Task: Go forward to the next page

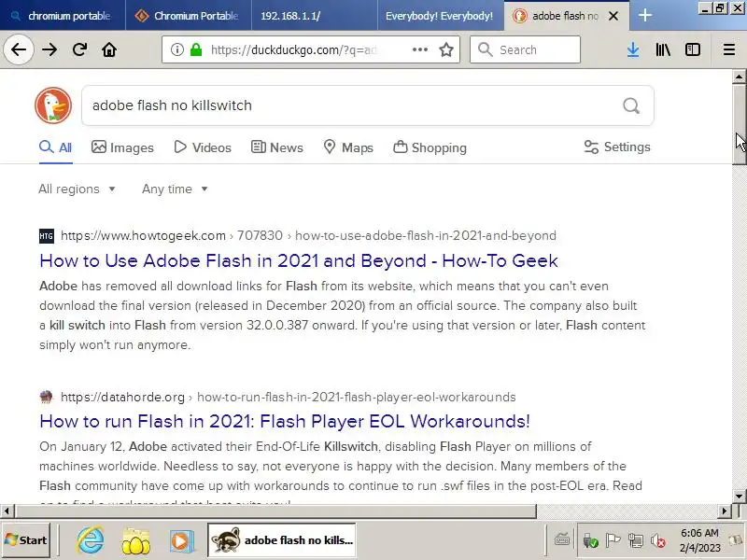Action: pos(49,49)
